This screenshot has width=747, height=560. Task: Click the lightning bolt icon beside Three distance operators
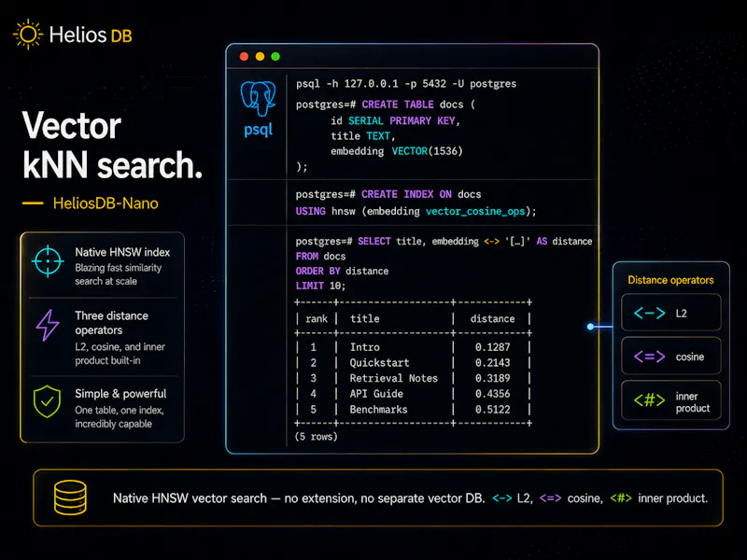pos(48,325)
